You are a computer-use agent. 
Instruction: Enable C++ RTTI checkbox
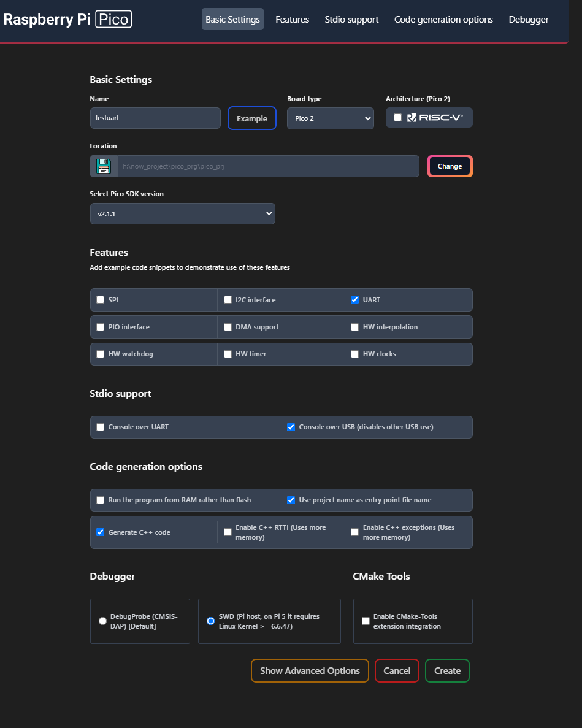click(228, 532)
